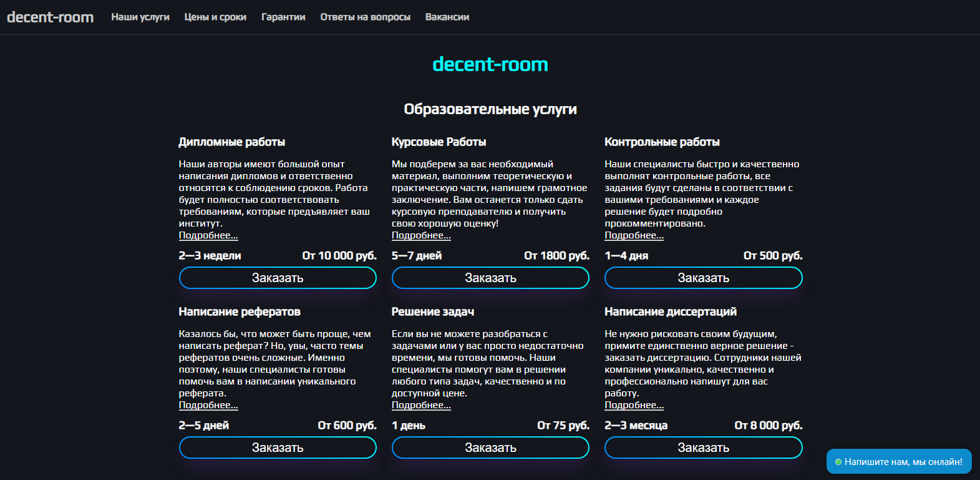Open Подробнее link under Написание рефератов

(208, 405)
